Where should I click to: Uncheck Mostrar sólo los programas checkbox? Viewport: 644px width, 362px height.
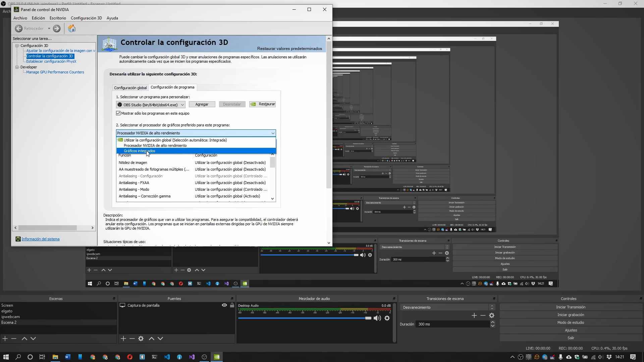coord(118,113)
